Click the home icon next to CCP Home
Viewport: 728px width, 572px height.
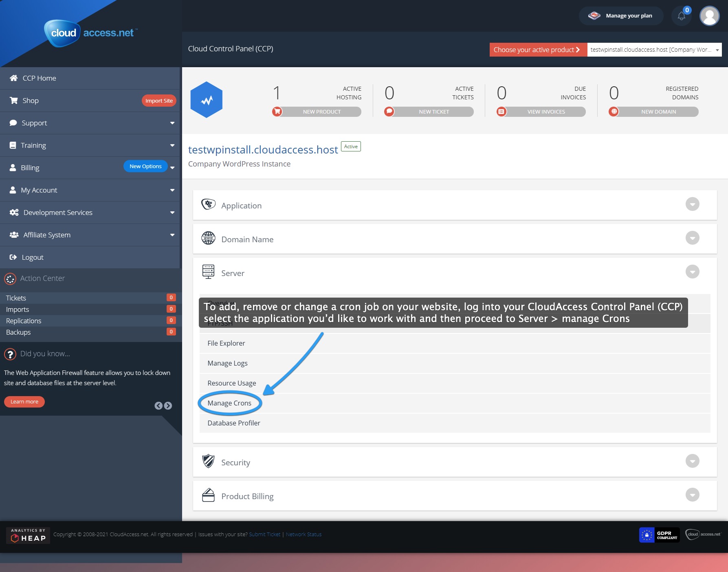click(13, 78)
